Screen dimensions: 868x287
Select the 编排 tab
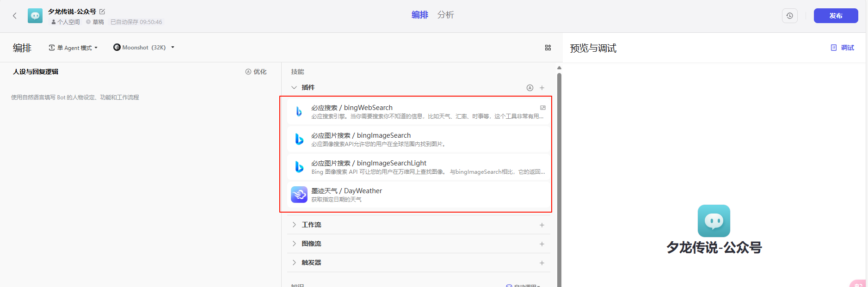click(x=419, y=15)
